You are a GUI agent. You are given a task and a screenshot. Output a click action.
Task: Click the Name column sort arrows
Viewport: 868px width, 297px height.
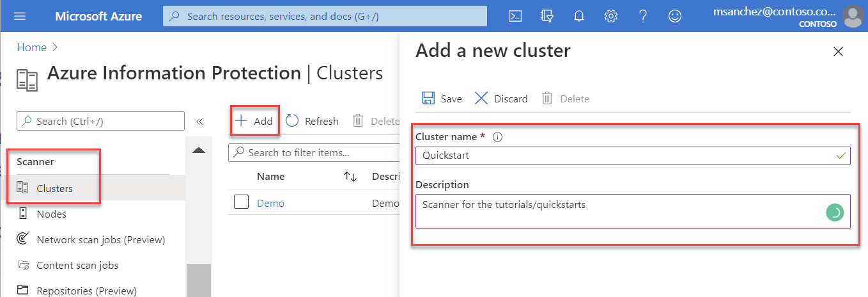tap(350, 177)
